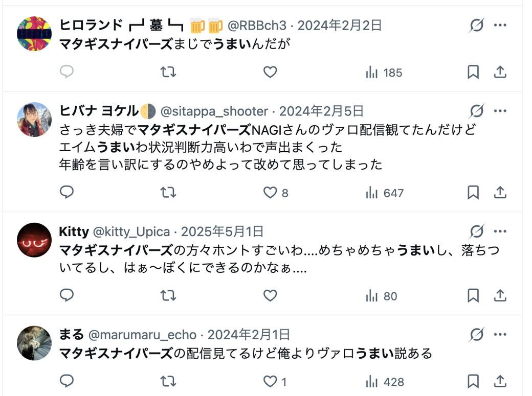Share まる's tweet via the upload icon
The image size is (532, 396).
click(500, 381)
